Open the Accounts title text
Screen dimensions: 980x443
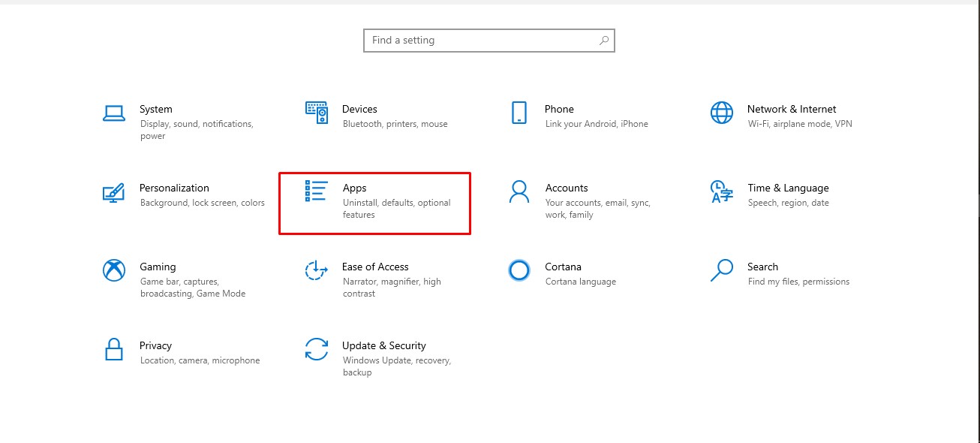566,188
